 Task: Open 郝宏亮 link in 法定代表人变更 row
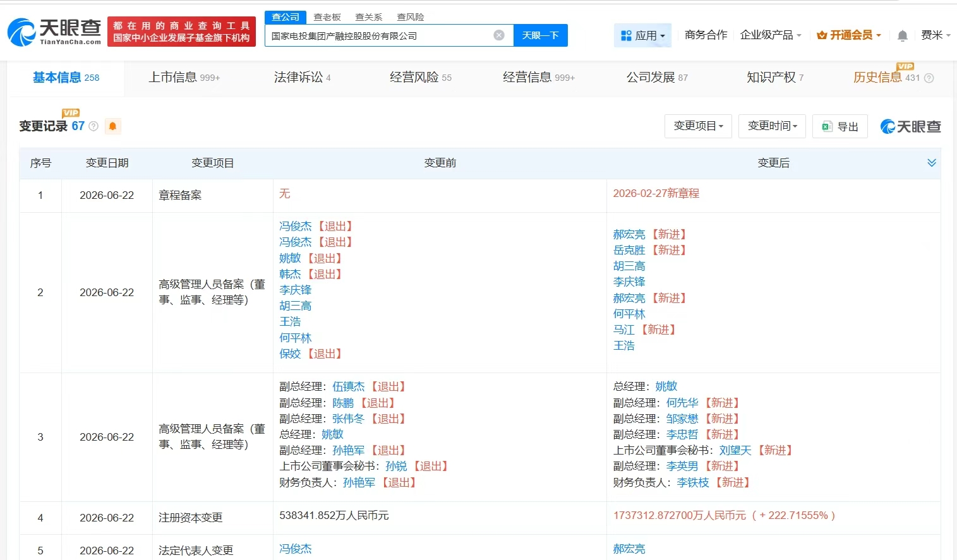629,549
